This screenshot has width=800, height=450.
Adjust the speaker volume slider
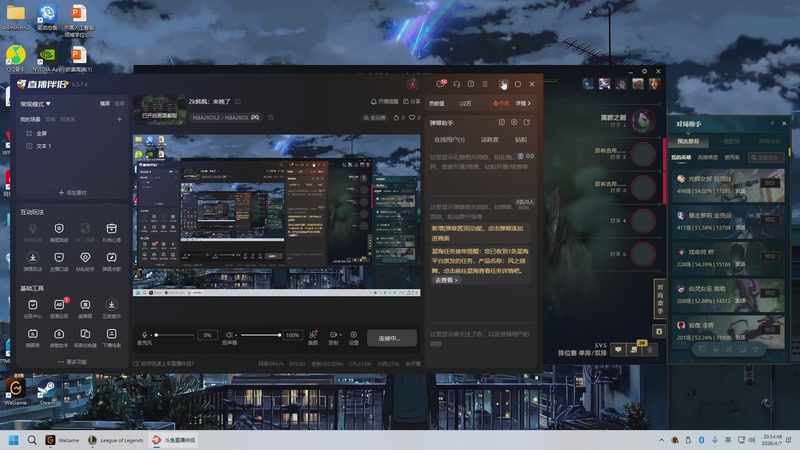261,335
